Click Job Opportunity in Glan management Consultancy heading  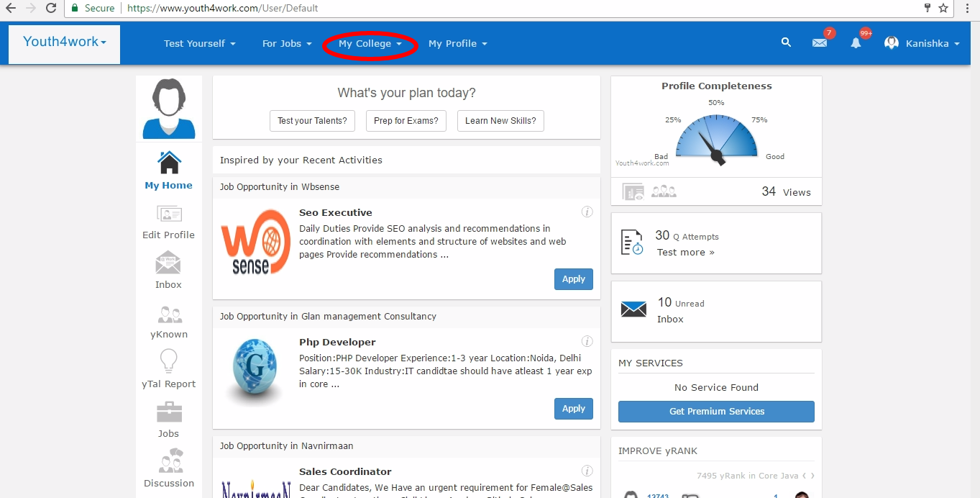coord(328,316)
